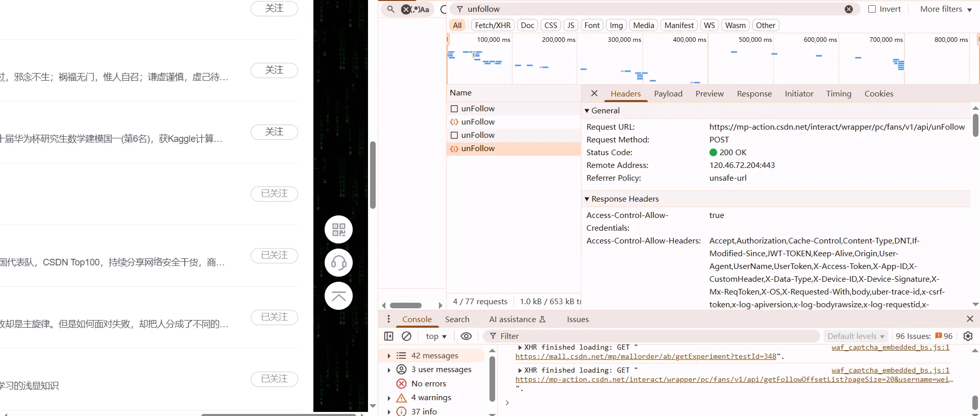This screenshot has height=416, width=980.
Task: Click 已关注 beside CSDN Top100 row
Action: (274, 255)
